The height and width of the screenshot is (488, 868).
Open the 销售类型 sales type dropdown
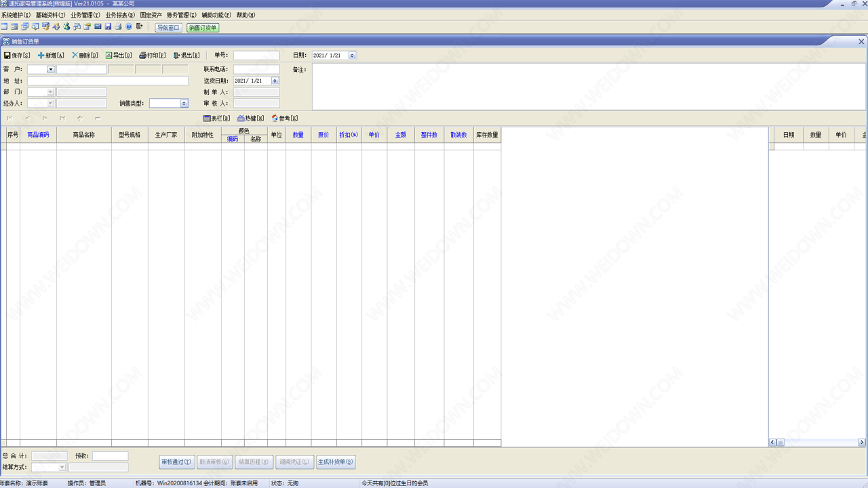tap(184, 104)
